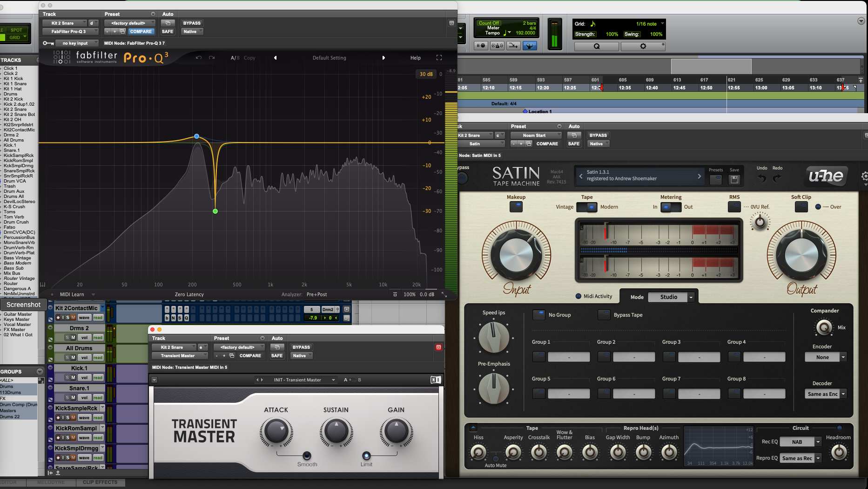Open Default Setting preset menu in Pro-Q 3
The image size is (868, 489).
pos(329,58)
